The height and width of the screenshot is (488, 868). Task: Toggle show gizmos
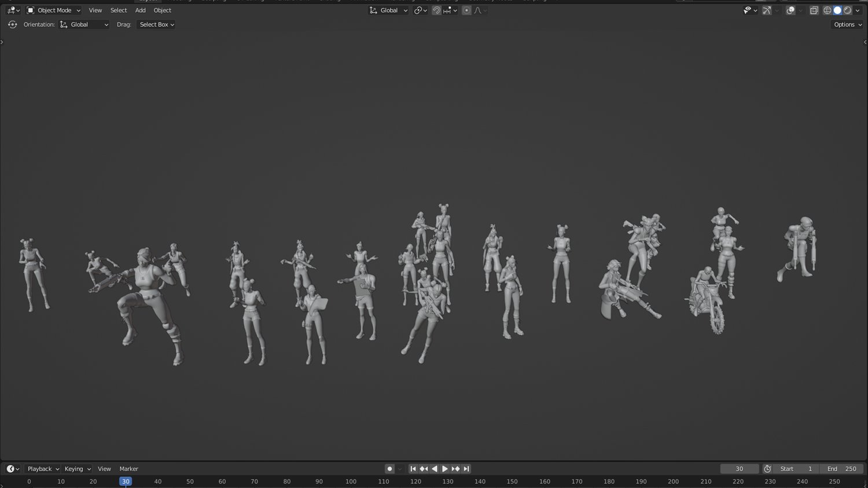point(767,10)
